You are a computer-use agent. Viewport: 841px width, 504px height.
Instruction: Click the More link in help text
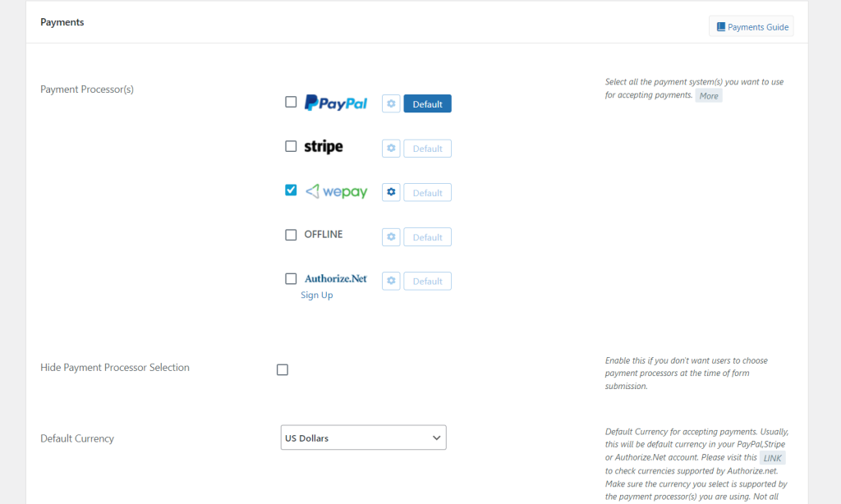[x=709, y=96]
